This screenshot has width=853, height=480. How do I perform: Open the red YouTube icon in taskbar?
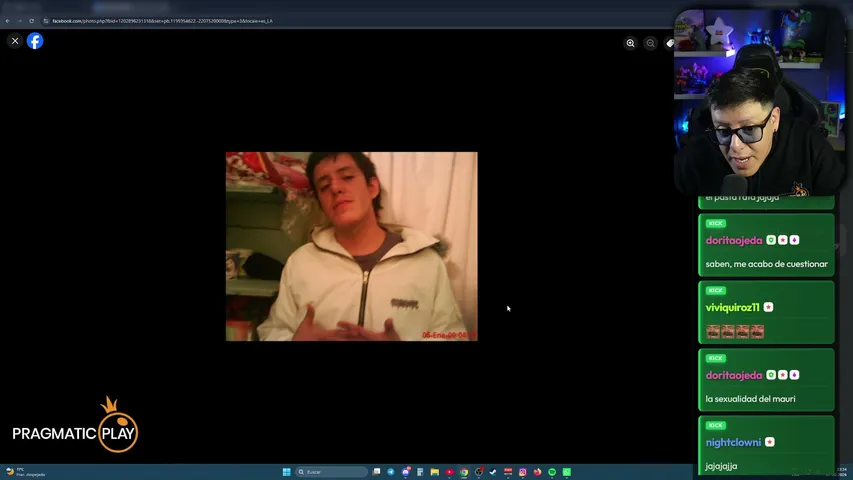[449, 472]
